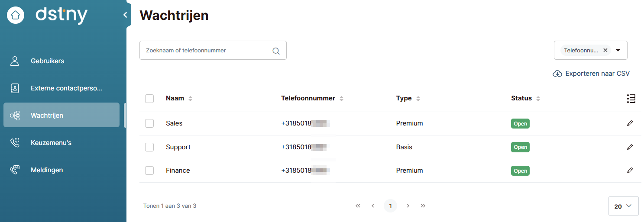
Task: Click the home icon beside dstny logo
Action: coord(16,15)
